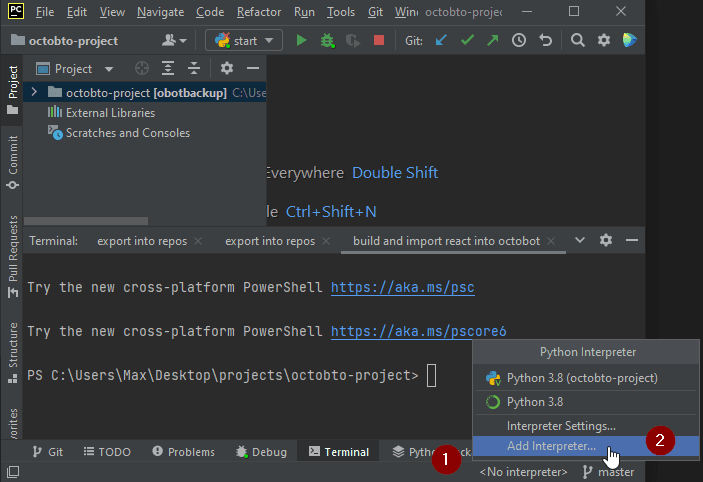The image size is (703, 482).
Task: Toggle the Commit tool window sidebar button
Action: click(x=13, y=162)
